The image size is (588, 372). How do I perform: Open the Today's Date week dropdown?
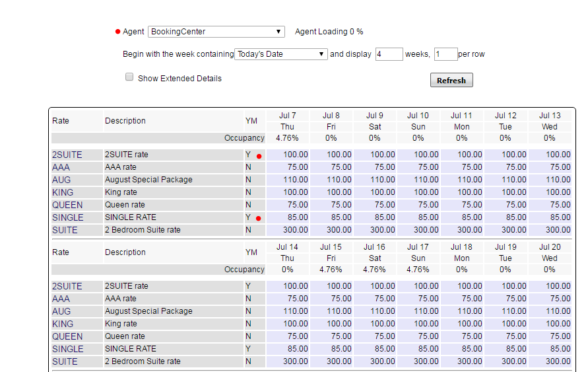tap(281, 54)
